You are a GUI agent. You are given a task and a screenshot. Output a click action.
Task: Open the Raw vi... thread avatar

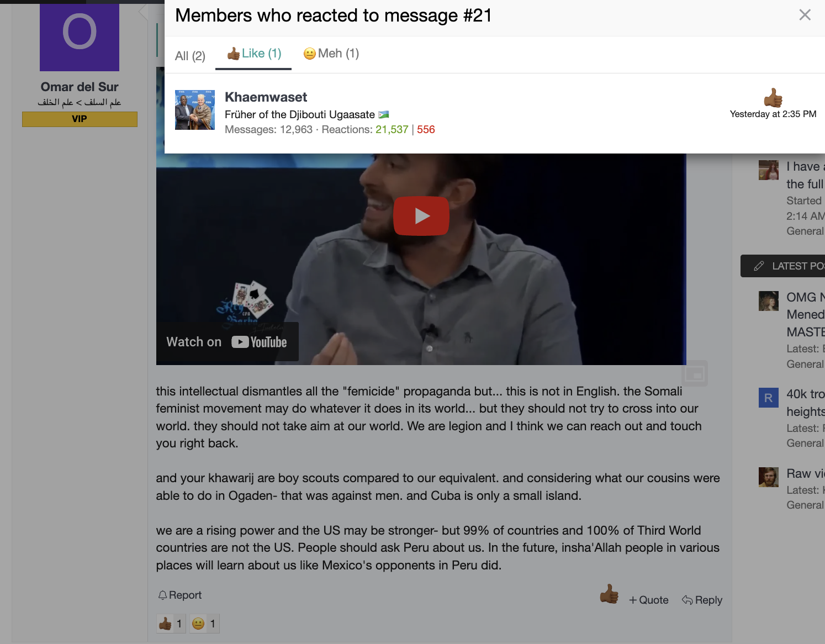pos(768,477)
